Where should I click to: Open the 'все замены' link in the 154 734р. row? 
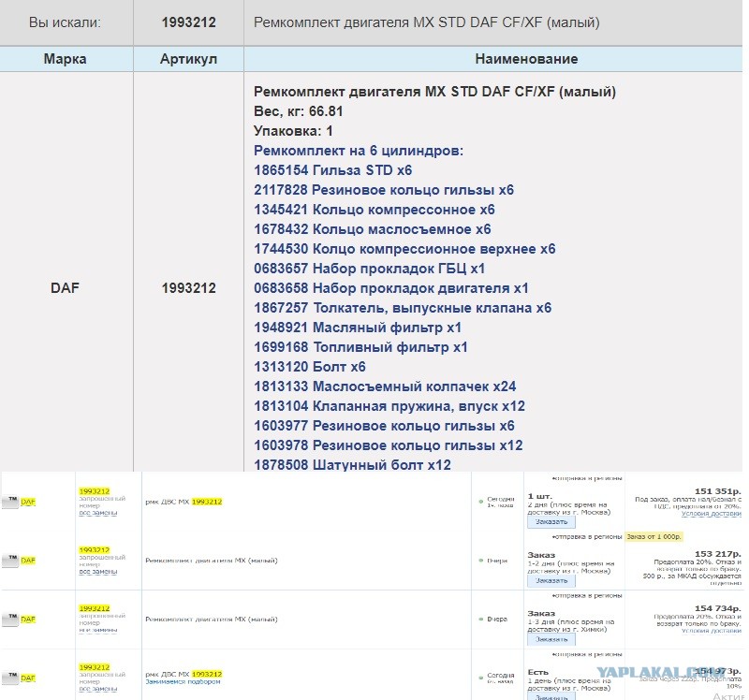point(98,631)
